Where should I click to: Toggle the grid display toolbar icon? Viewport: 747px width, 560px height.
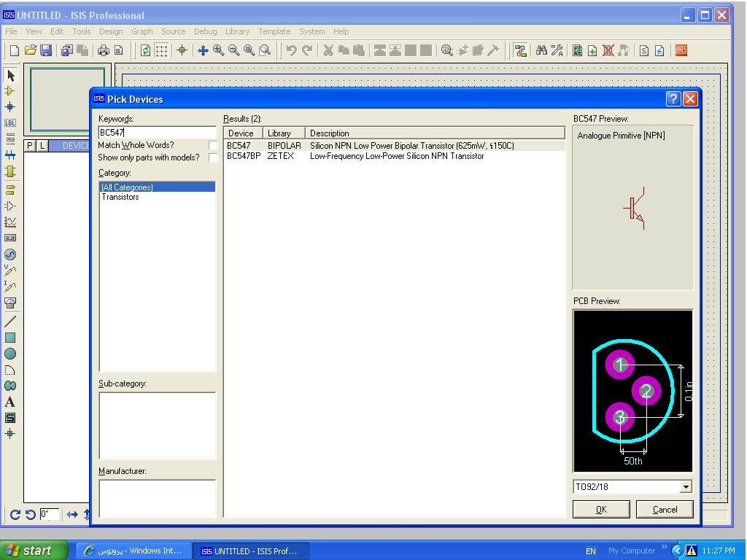161,50
